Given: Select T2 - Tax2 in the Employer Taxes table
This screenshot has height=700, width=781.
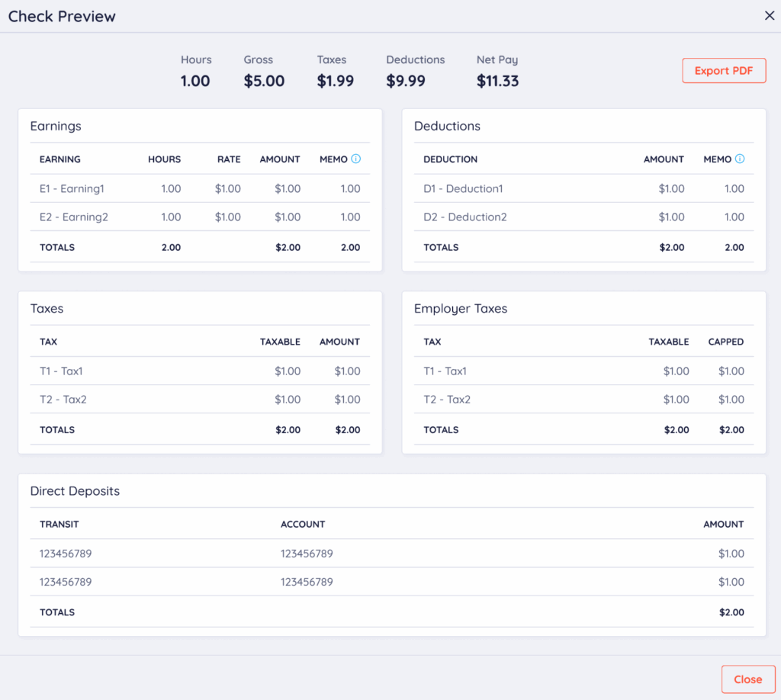Looking at the screenshot, I should tap(447, 400).
